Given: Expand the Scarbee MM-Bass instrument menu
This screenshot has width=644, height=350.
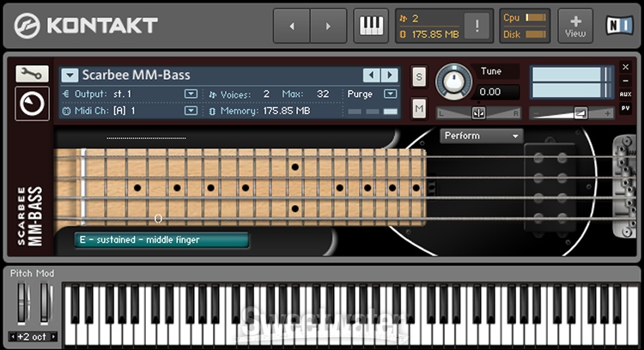Looking at the screenshot, I should (70, 75).
